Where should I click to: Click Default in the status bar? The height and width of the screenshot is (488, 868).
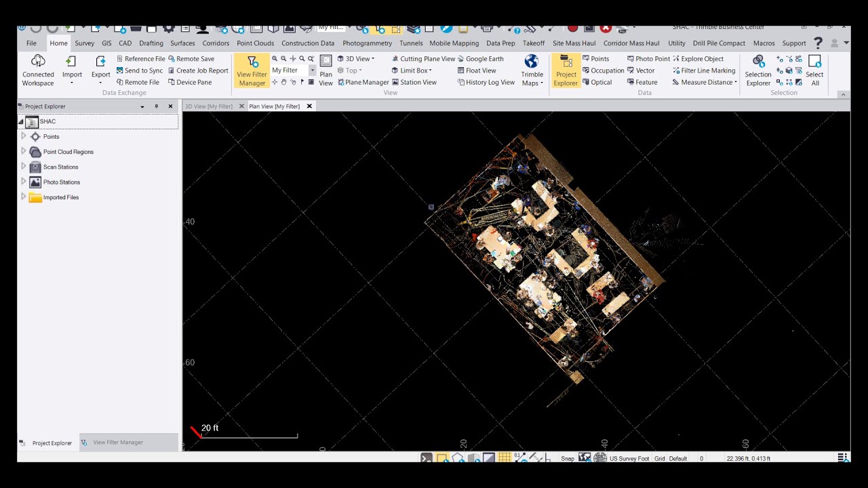(678, 459)
